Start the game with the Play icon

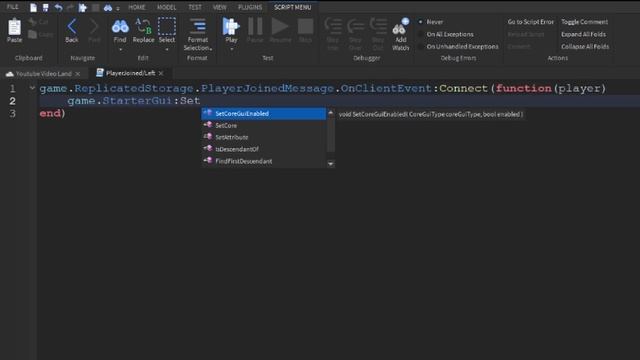231,27
